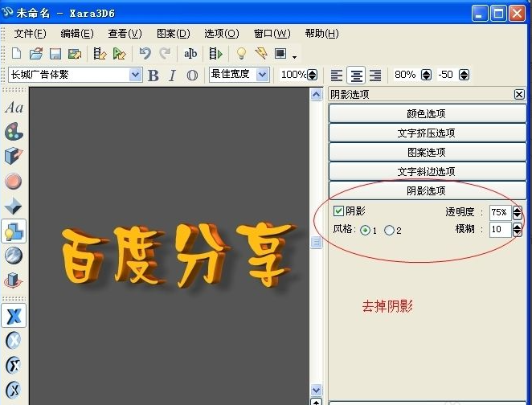Viewport: 532px width, 405px height.
Task: Uncheck the 阴影 shadow checkbox
Action: pyautogui.click(x=338, y=211)
